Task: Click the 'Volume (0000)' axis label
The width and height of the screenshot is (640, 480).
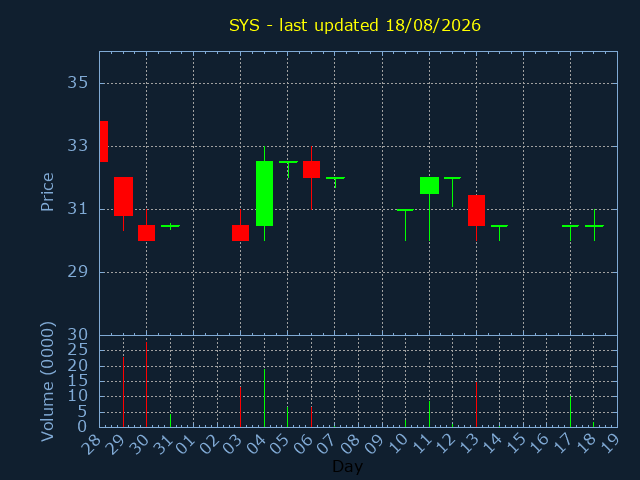Action: [47, 382]
